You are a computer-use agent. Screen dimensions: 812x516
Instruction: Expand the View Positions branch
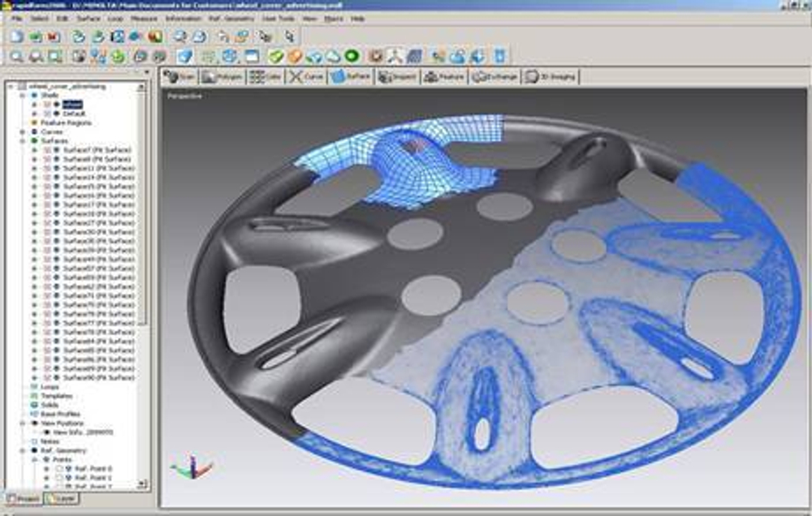click(x=22, y=423)
